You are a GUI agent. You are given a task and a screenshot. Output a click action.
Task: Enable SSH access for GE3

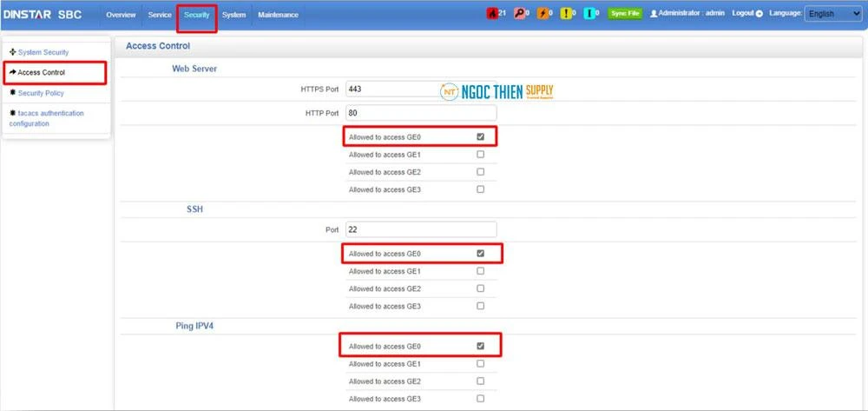click(x=481, y=306)
